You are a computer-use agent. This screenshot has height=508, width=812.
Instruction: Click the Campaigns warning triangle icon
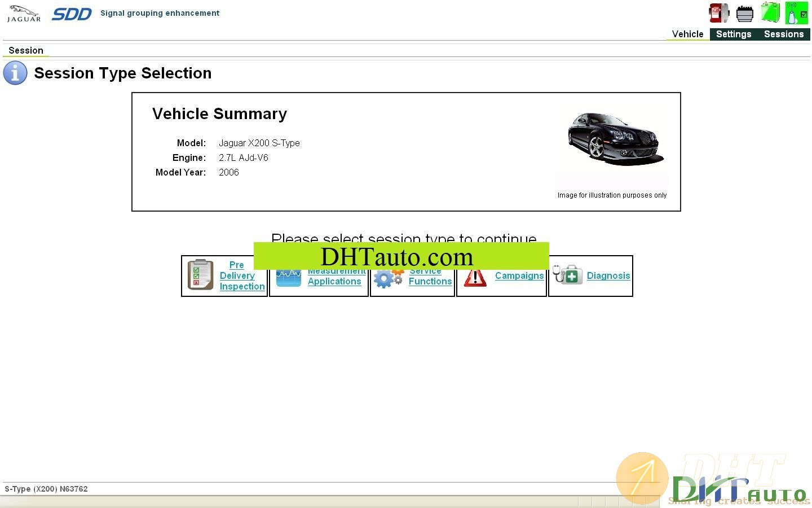tap(475, 278)
